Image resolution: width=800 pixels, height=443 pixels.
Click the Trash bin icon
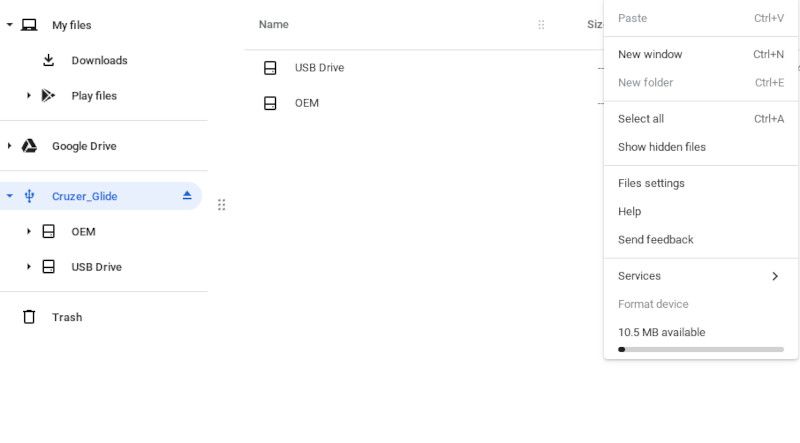point(29,317)
